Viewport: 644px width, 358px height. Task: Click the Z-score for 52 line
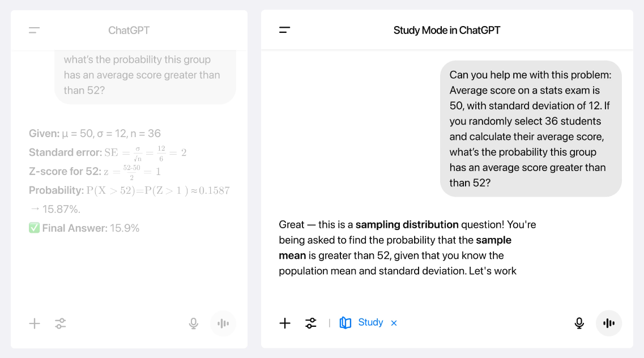pyautogui.click(x=95, y=172)
